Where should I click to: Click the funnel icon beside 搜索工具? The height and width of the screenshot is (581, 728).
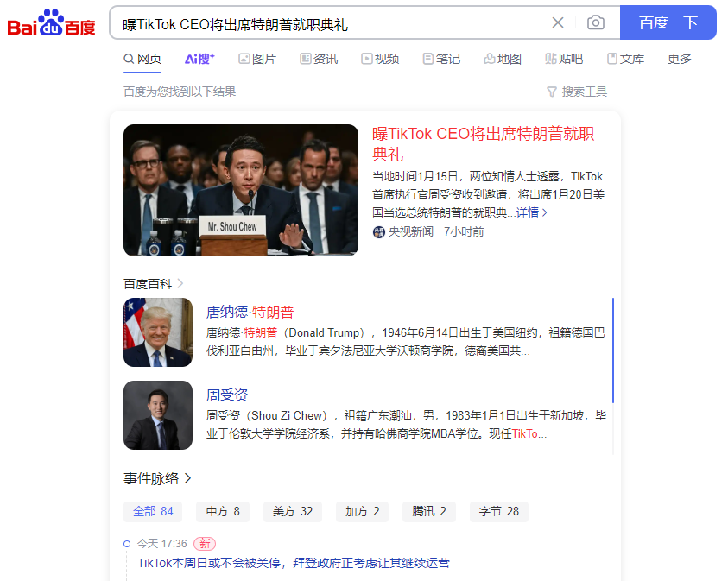click(552, 92)
